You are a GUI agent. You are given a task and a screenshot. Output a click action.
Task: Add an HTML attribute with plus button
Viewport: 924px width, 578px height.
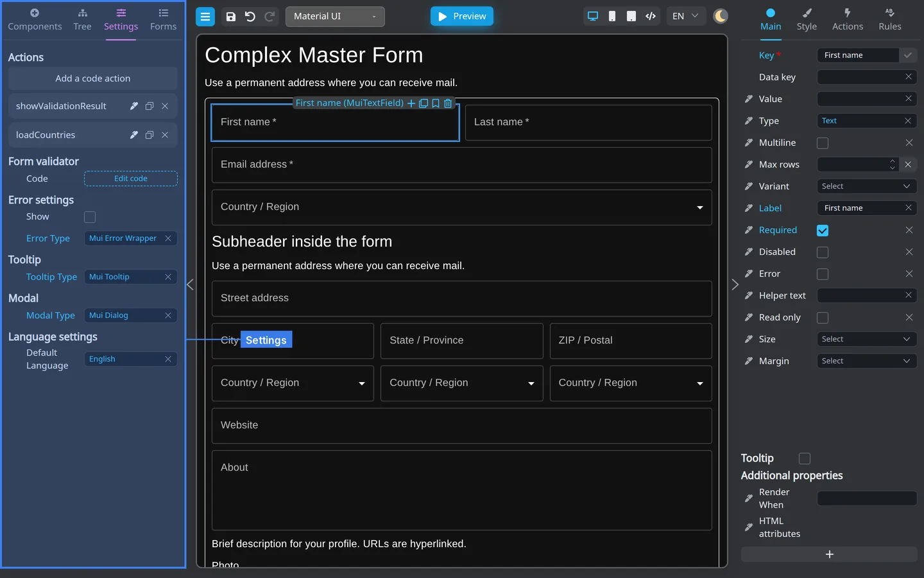[829, 554]
